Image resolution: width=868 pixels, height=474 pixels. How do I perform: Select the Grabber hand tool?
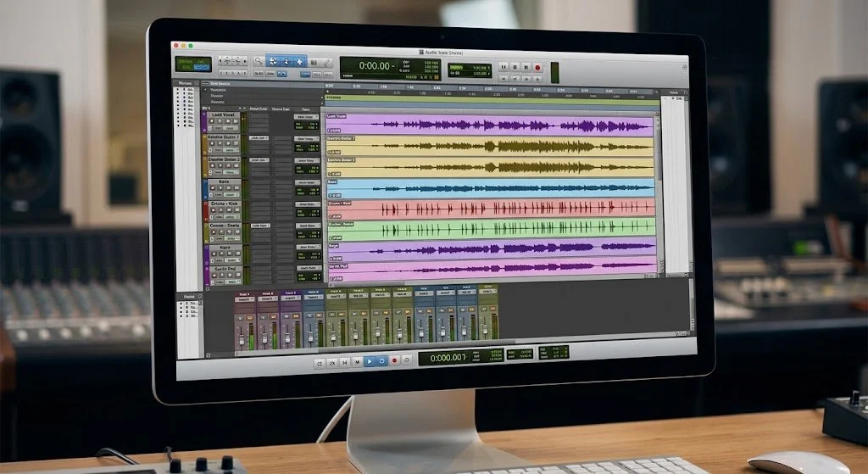(x=299, y=61)
